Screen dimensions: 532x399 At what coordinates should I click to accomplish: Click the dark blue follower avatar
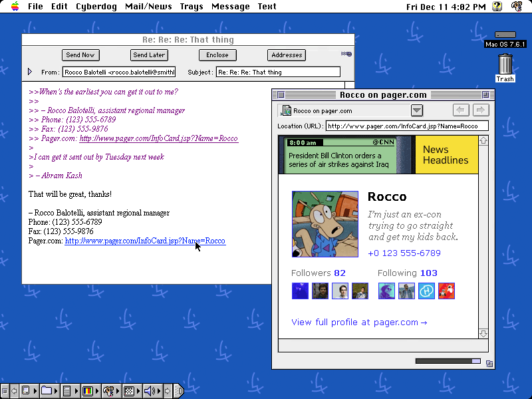pos(301,291)
